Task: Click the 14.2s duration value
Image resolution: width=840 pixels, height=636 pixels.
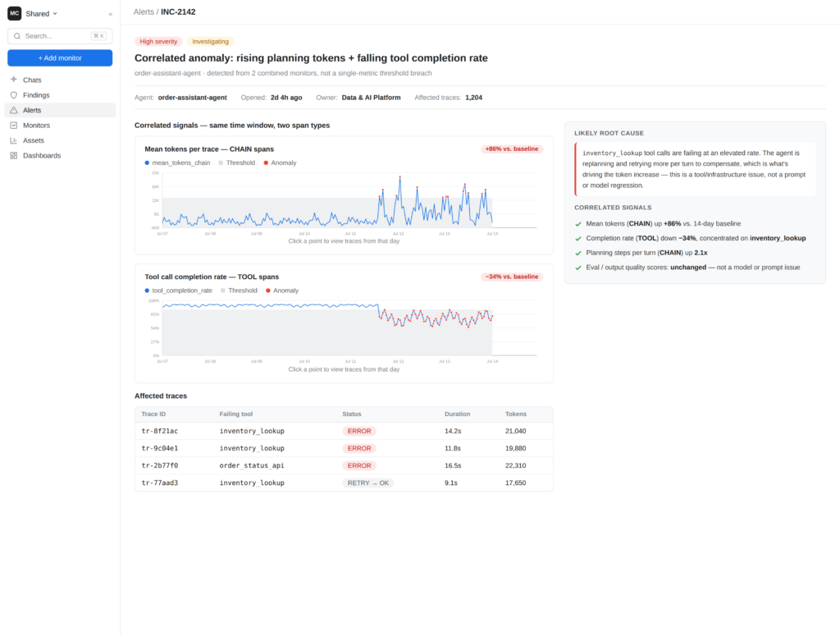Action: 453,431
